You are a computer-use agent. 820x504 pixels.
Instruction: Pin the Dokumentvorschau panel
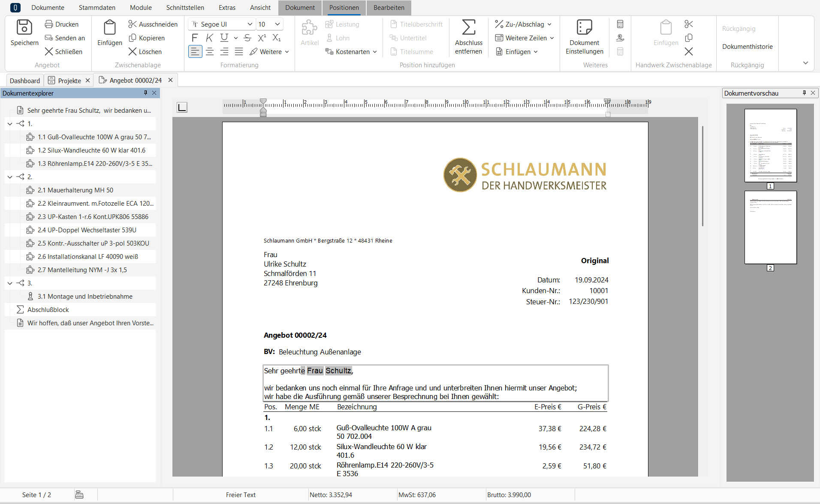(x=804, y=93)
